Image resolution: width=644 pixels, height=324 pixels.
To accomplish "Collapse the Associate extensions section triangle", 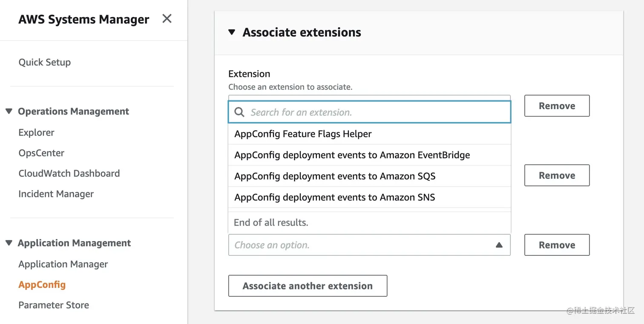I will pos(232,32).
